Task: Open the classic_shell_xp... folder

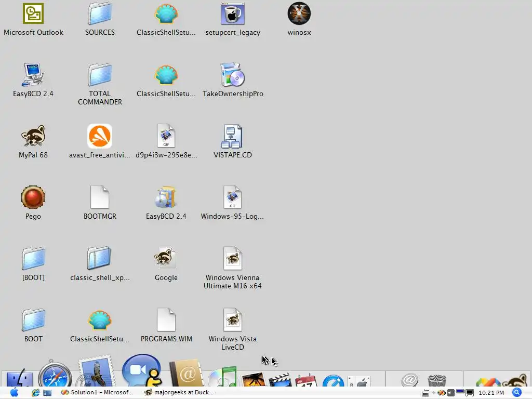Action: (x=100, y=264)
